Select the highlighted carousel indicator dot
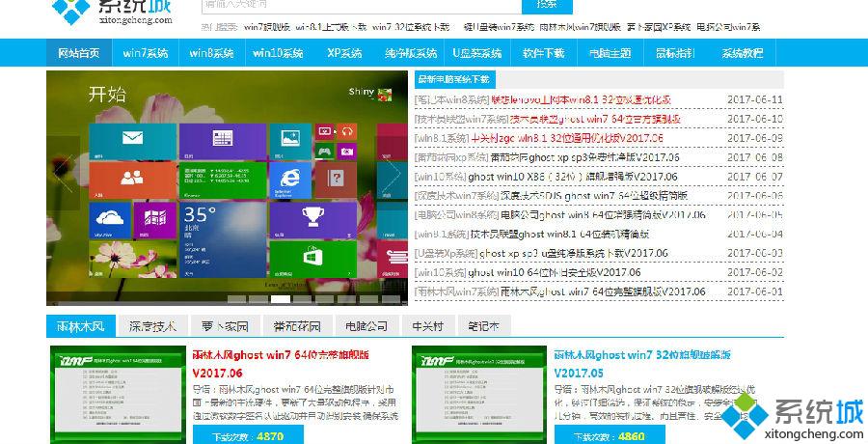This screenshot has height=444, width=868. pyautogui.click(x=280, y=299)
